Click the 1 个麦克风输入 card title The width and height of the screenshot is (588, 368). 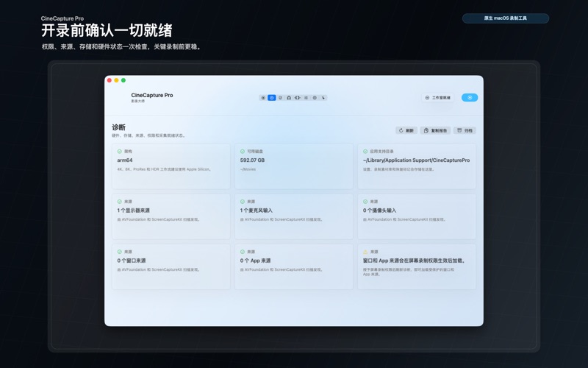coord(257,210)
